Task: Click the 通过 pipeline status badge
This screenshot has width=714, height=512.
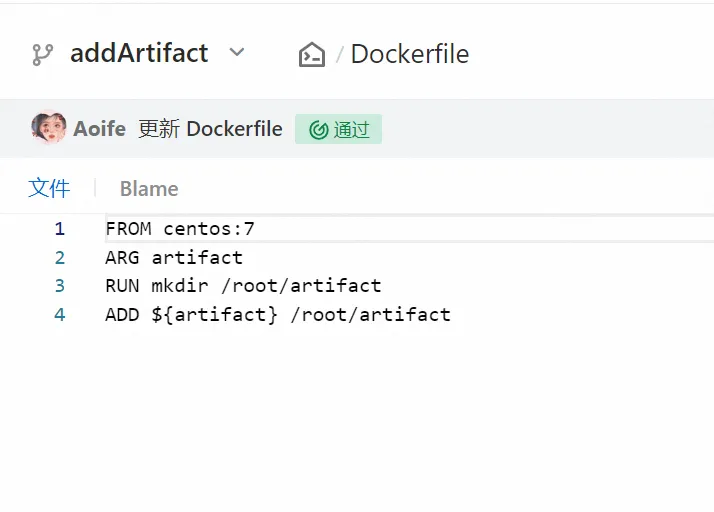Action: tap(338, 129)
